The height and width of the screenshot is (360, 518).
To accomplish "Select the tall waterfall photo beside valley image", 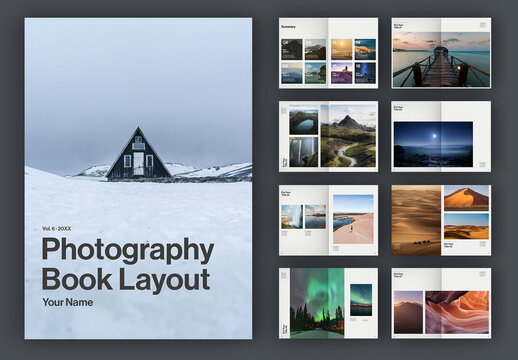I will click(304, 152).
